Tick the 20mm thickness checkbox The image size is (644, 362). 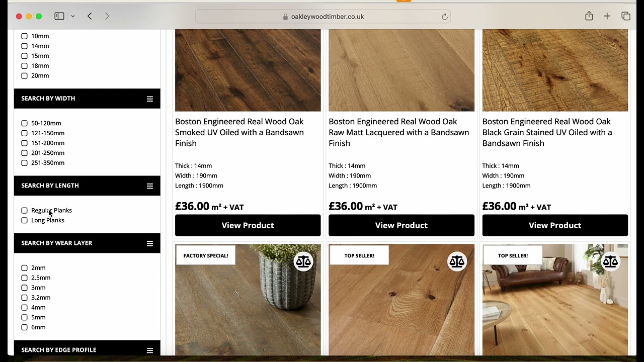point(24,75)
